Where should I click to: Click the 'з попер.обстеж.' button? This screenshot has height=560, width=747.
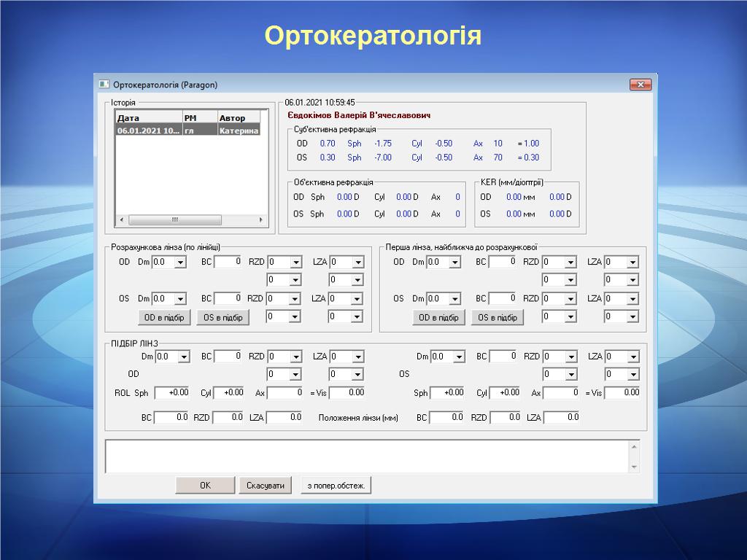336,486
